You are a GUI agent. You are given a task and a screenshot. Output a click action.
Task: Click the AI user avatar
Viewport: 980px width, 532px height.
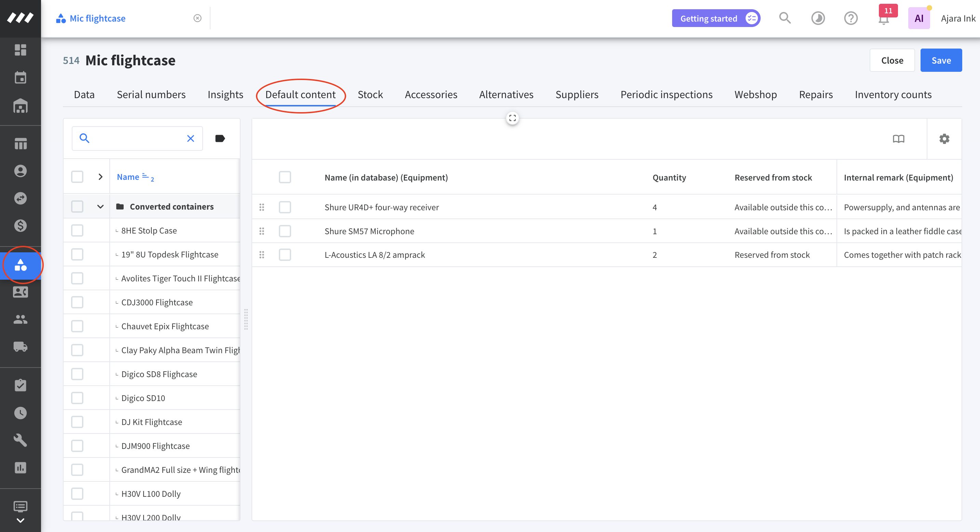click(x=919, y=18)
